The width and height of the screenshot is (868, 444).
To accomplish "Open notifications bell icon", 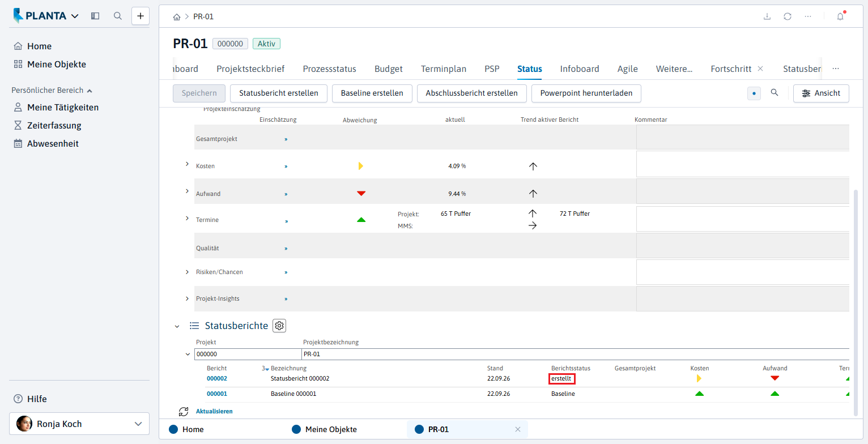I will (x=840, y=16).
